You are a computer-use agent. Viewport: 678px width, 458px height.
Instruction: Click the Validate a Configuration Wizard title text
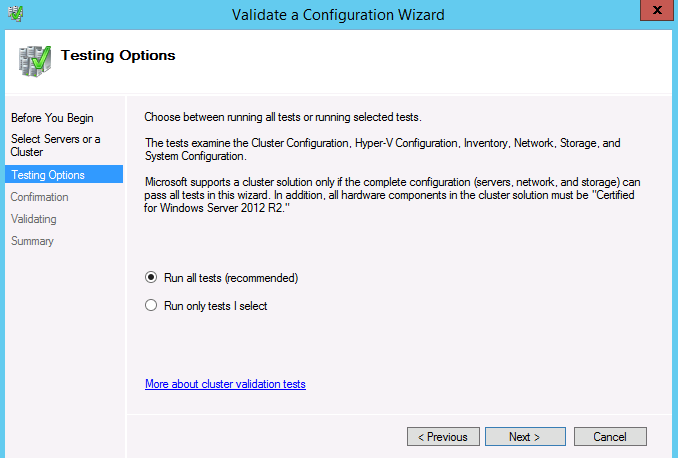click(338, 15)
